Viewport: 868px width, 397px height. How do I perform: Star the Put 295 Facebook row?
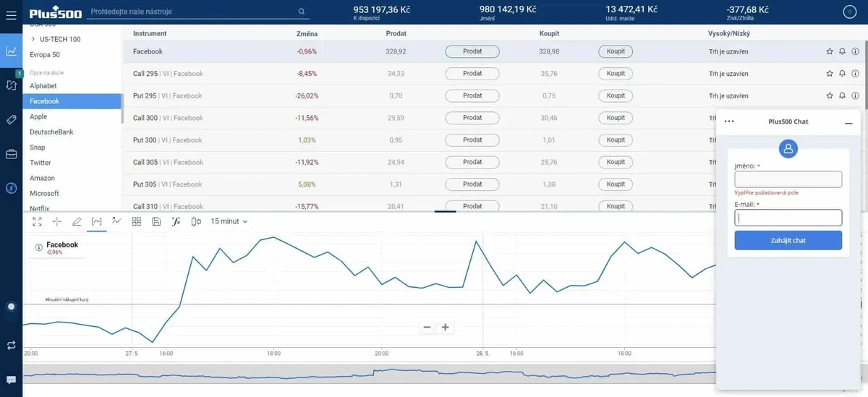click(x=830, y=95)
